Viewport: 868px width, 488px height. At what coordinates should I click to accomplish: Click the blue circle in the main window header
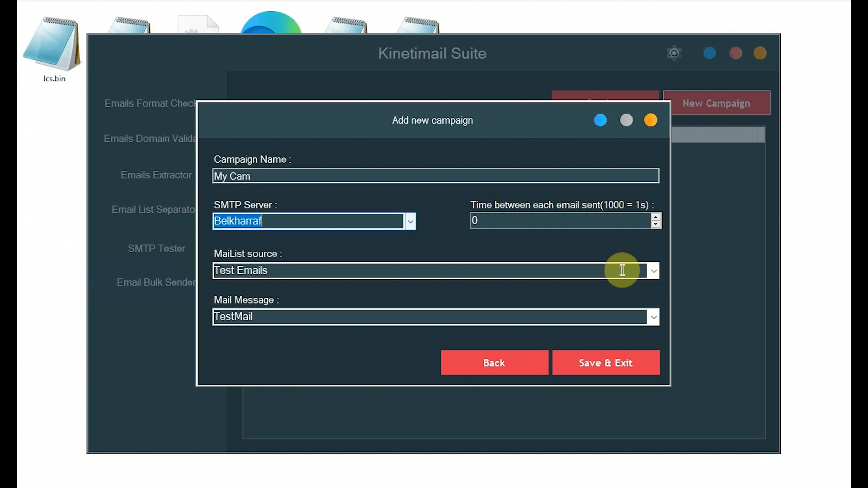709,53
